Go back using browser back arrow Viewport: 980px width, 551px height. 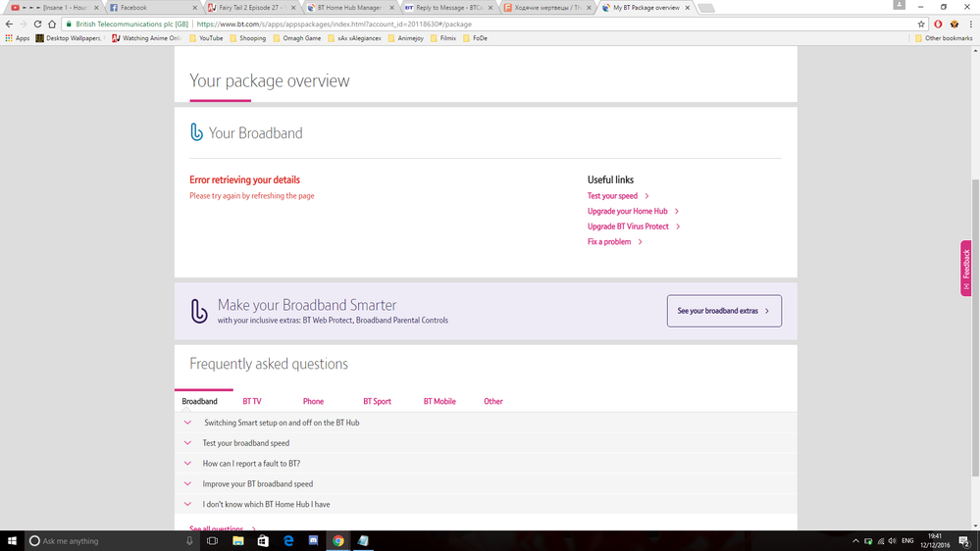tap(9, 24)
